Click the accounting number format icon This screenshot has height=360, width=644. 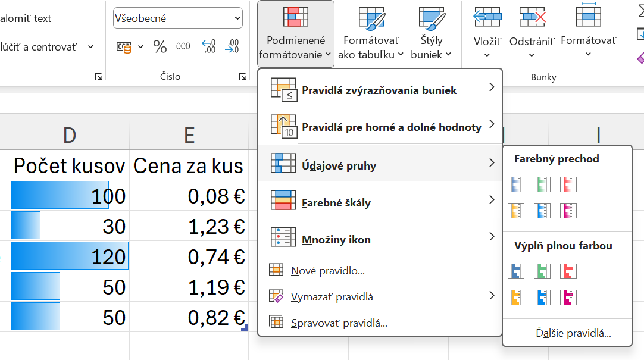click(124, 47)
